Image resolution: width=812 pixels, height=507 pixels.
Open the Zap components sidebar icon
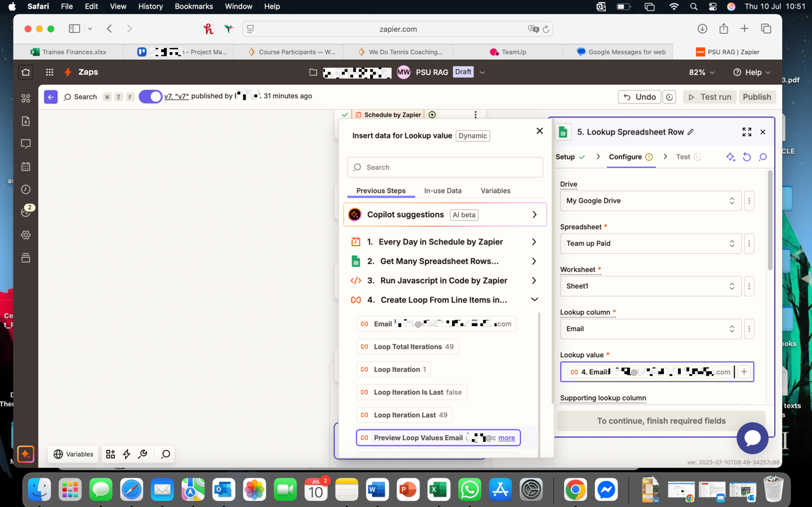click(x=26, y=98)
